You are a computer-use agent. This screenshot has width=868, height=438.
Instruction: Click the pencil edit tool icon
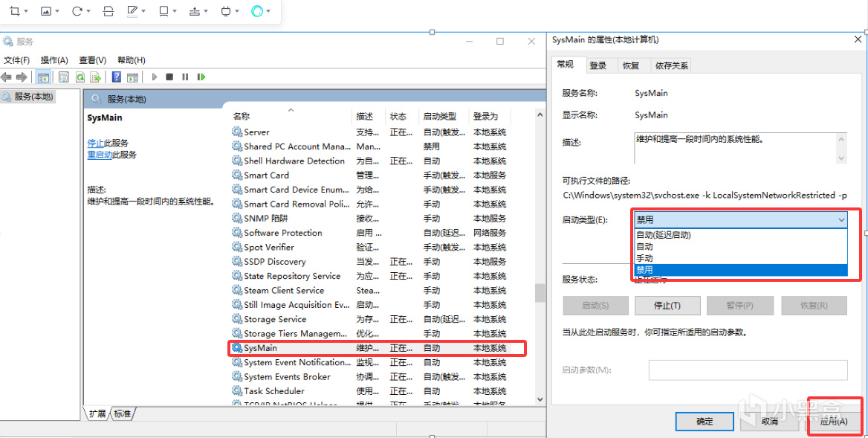pos(132,10)
